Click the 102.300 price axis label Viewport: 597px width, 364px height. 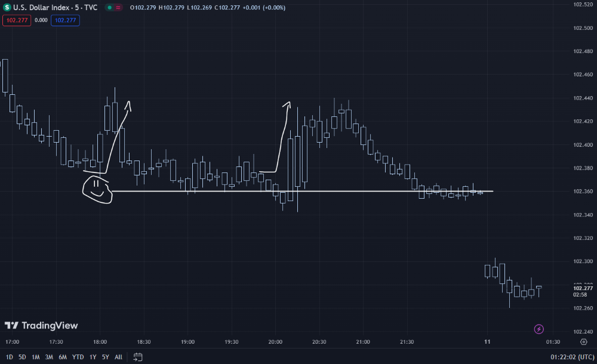[583, 261]
